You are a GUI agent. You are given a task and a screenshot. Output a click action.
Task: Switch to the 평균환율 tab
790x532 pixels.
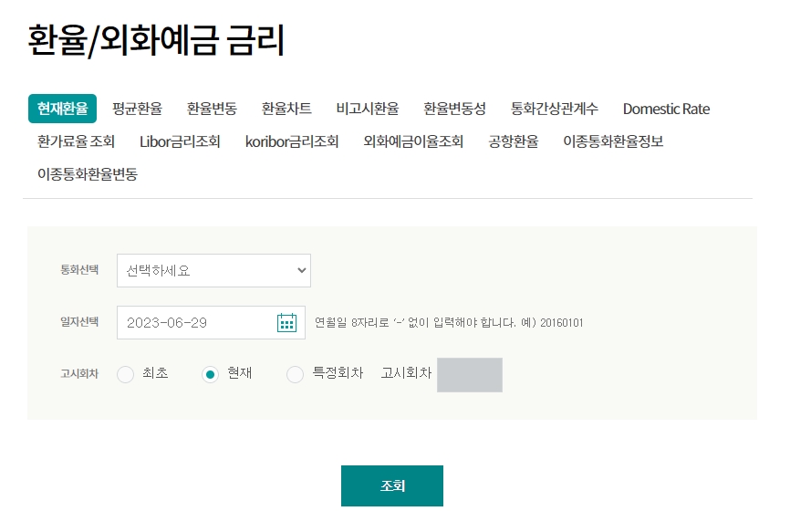[x=136, y=109]
